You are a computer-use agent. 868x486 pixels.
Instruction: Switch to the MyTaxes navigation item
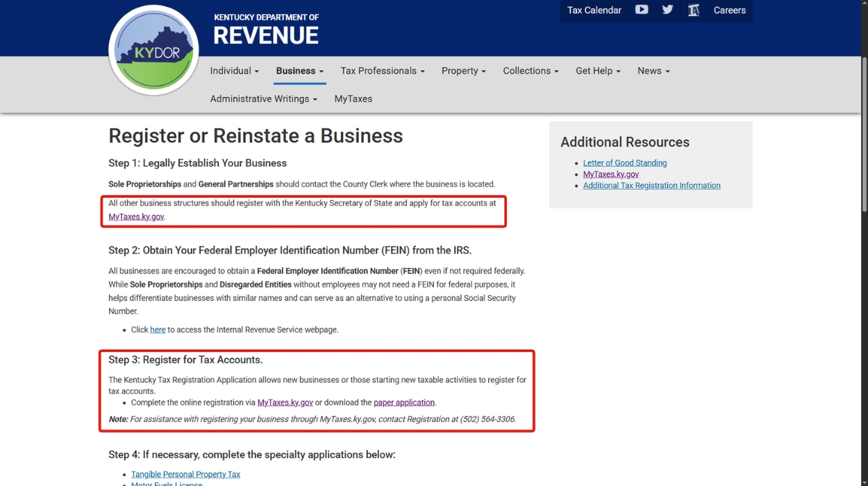(353, 99)
